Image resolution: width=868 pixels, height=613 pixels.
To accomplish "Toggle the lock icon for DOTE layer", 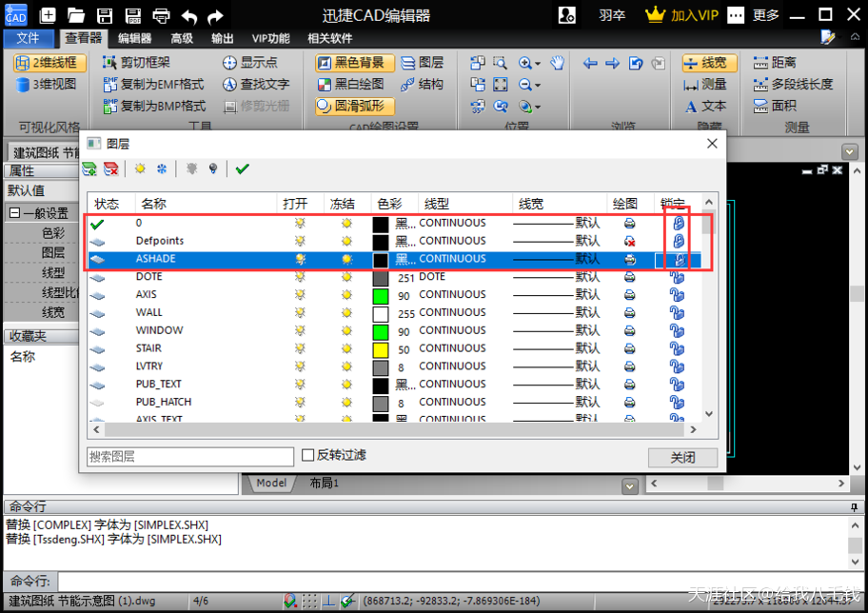I will click(677, 277).
